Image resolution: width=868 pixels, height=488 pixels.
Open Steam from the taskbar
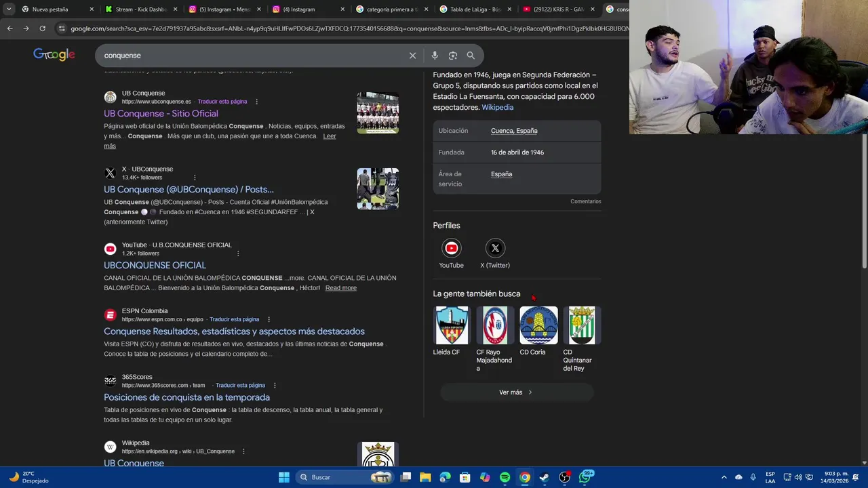tap(544, 477)
